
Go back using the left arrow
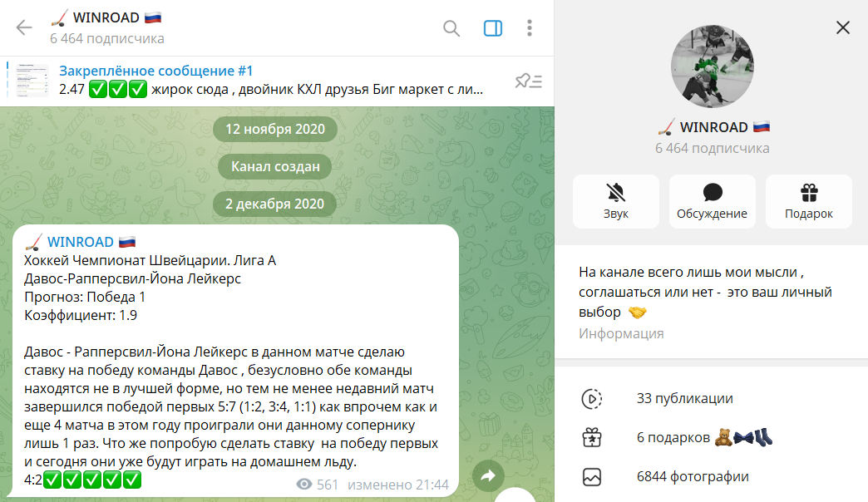[x=24, y=27]
